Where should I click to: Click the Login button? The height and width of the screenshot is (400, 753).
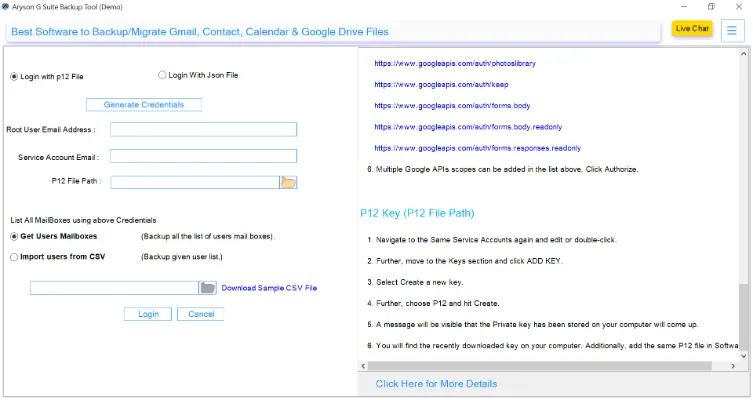[148, 314]
